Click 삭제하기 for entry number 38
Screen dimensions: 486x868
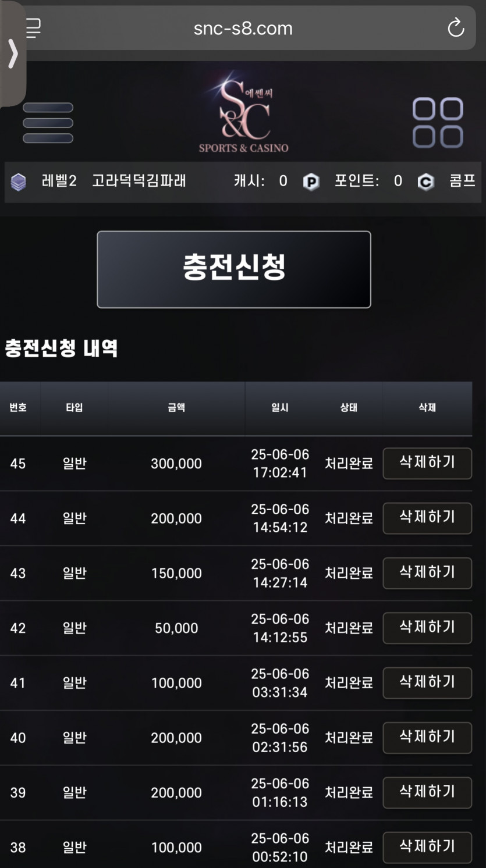427,847
